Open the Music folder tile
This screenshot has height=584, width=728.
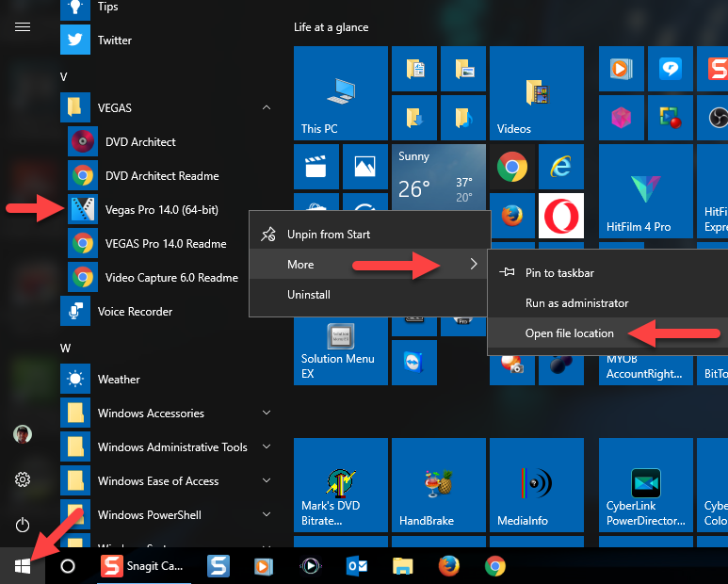463,117
